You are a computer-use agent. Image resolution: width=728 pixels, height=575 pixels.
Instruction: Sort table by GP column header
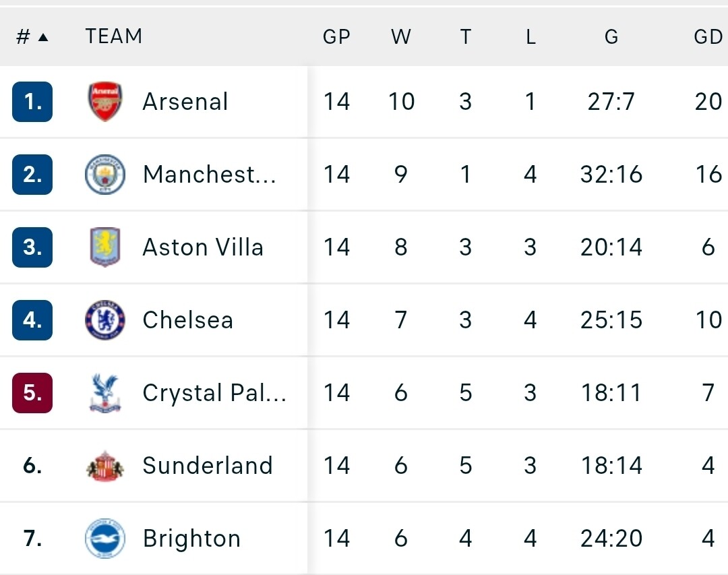click(x=336, y=37)
